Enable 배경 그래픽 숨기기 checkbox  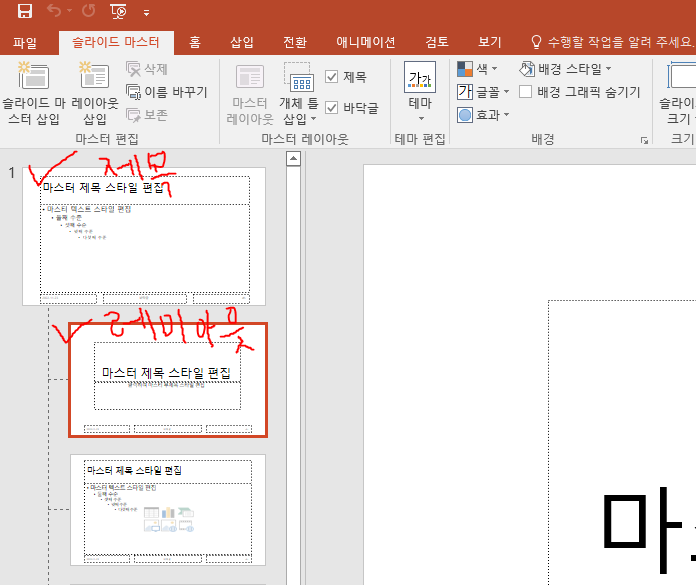tap(526, 92)
